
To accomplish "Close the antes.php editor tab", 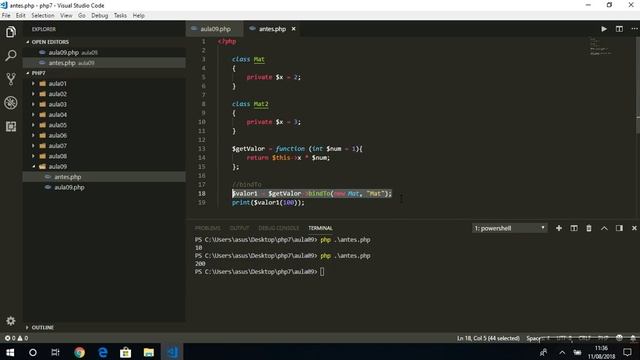I will (293, 29).
